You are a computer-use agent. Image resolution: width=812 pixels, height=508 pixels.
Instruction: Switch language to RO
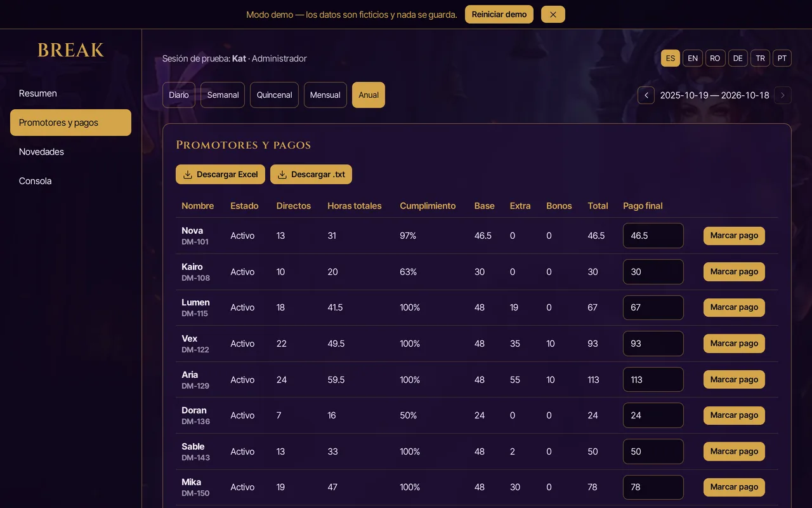click(715, 58)
